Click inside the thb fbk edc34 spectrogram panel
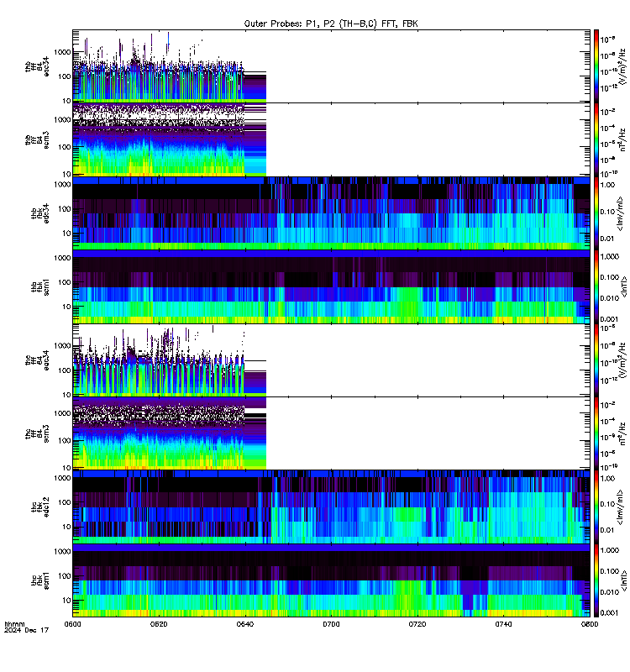 [331, 213]
